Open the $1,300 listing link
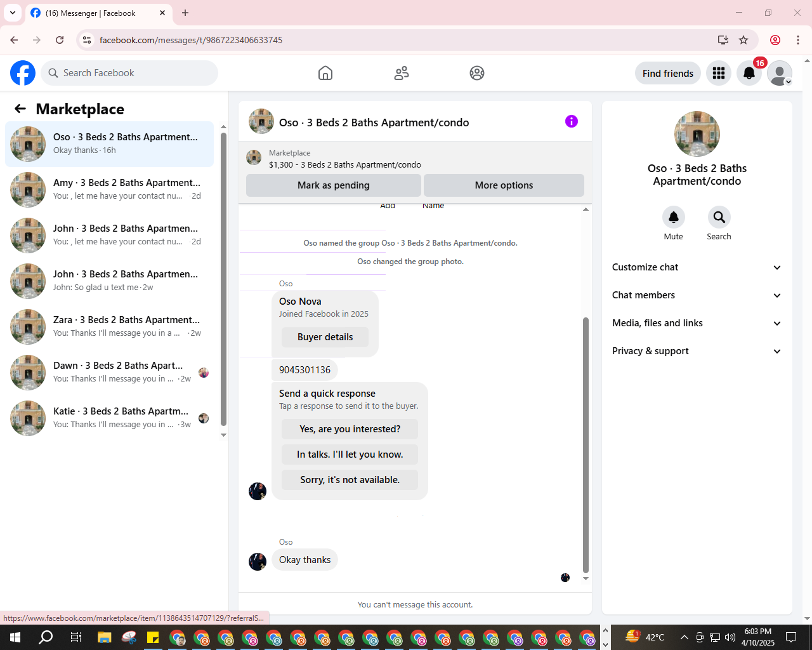The image size is (812, 650). coord(344,164)
